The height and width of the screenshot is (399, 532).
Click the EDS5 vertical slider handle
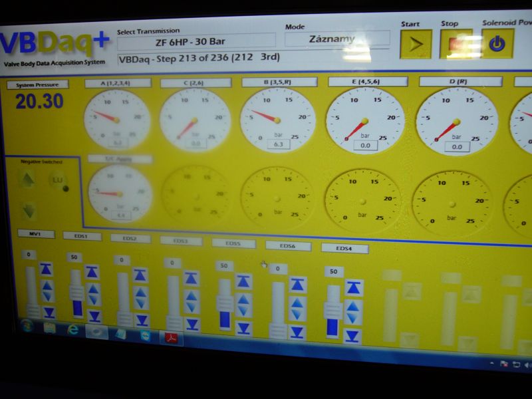pyautogui.click(x=225, y=303)
